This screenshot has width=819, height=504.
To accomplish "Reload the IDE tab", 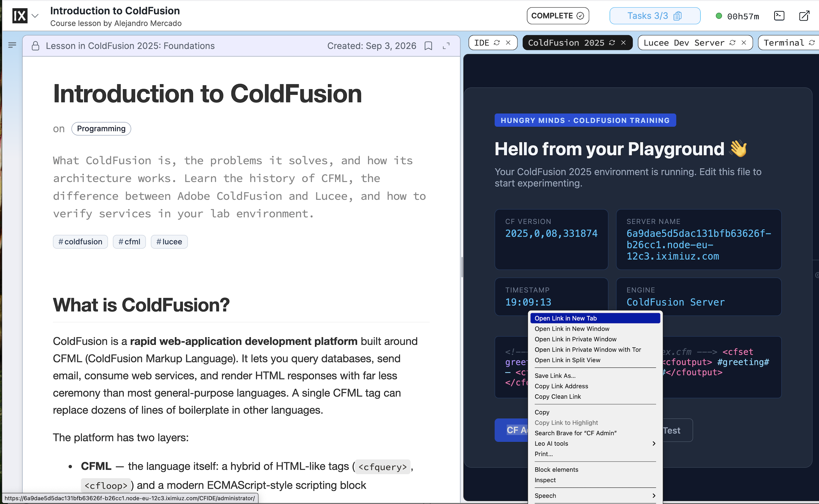I will pyautogui.click(x=497, y=43).
